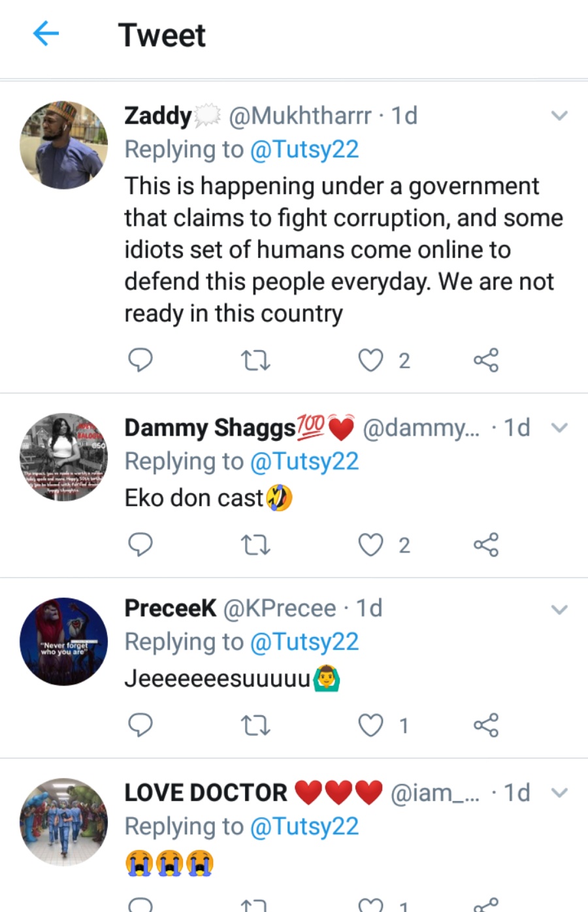Like Zaddy's tweet
Screen dimensions: 588x912
pyautogui.click(x=370, y=360)
